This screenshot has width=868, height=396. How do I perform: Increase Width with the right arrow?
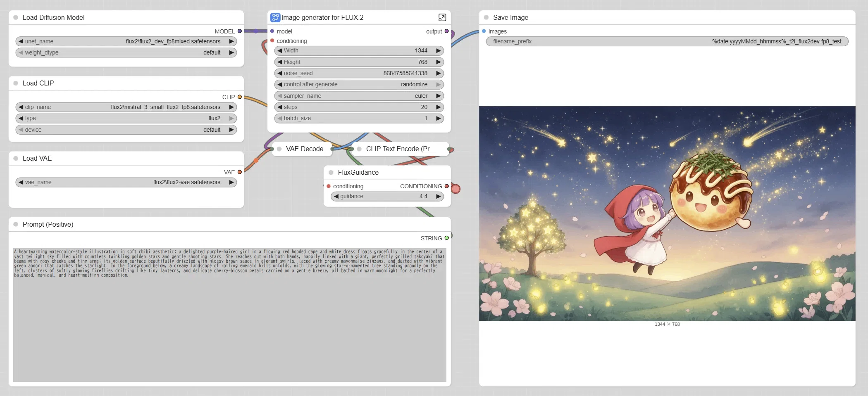[x=439, y=50]
